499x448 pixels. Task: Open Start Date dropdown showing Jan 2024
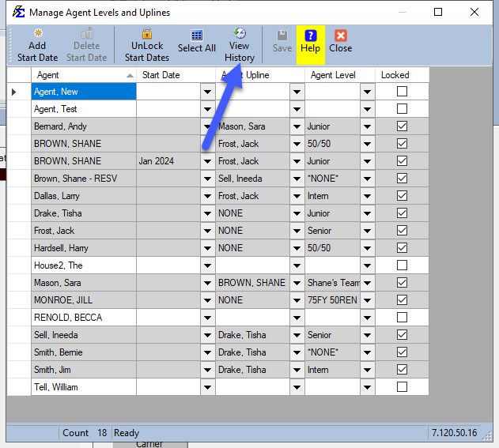pyautogui.click(x=208, y=161)
